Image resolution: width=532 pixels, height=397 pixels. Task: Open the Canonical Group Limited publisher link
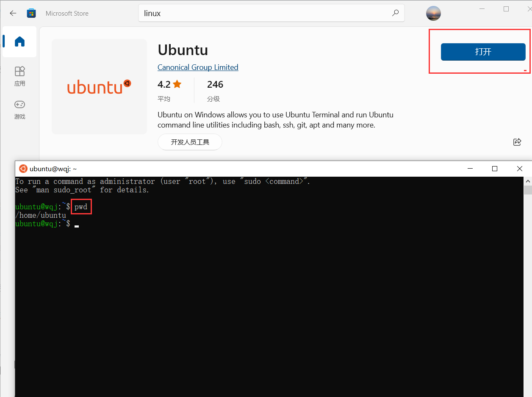(x=198, y=67)
